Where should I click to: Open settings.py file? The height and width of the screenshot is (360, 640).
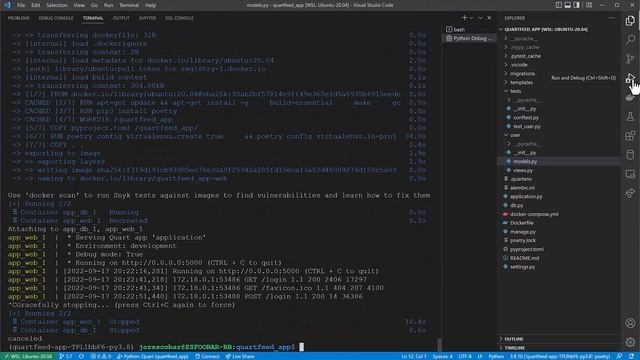[x=522, y=267]
